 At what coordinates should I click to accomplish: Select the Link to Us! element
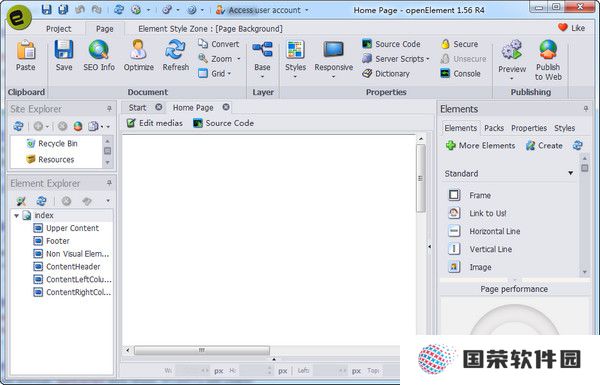[x=477, y=213]
